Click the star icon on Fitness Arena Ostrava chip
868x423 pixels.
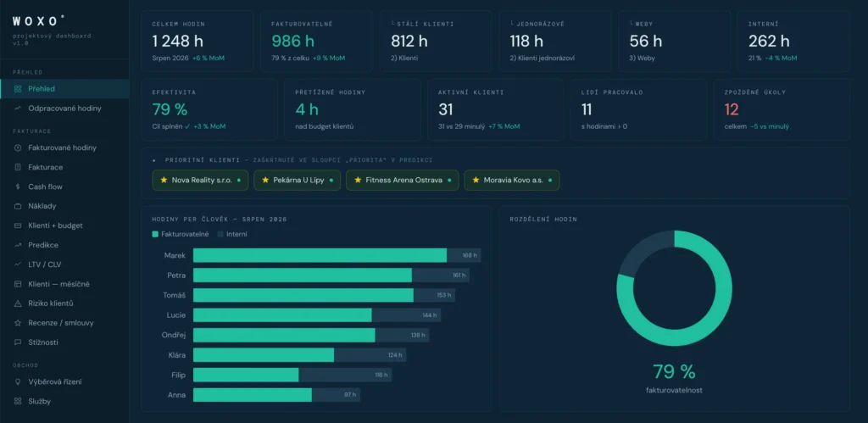point(358,180)
